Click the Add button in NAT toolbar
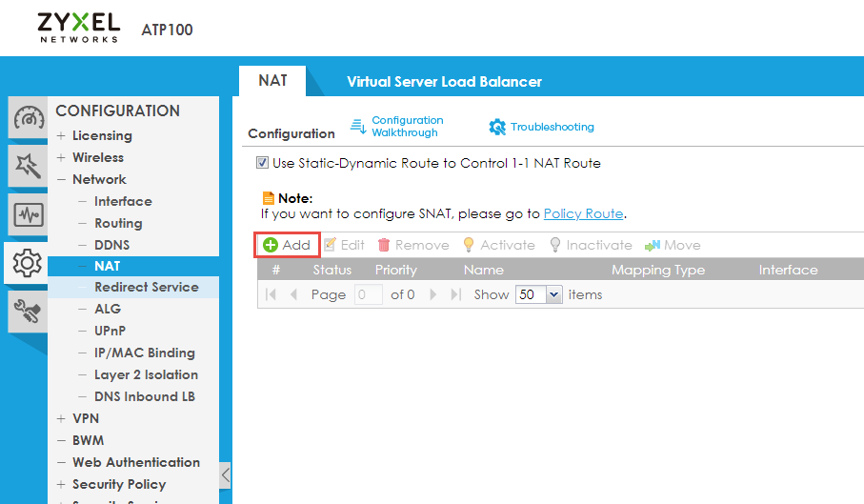The height and width of the screenshot is (504, 864). (x=287, y=245)
